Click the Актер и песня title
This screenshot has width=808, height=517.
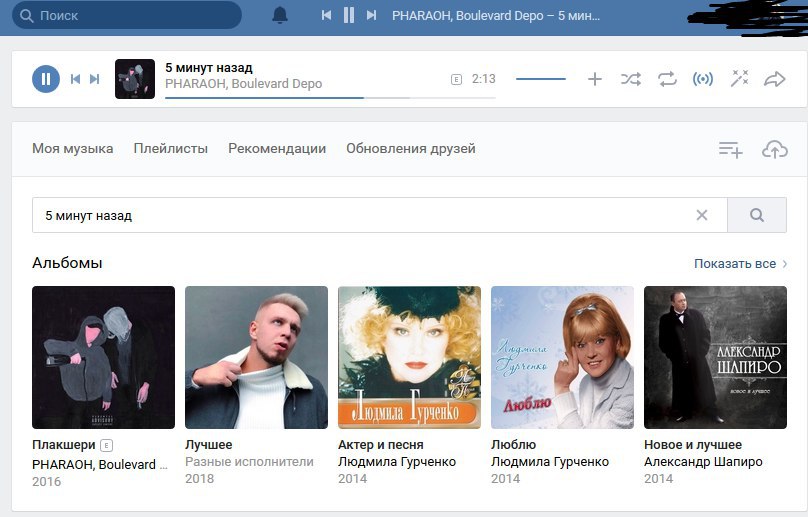(x=381, y=445)
